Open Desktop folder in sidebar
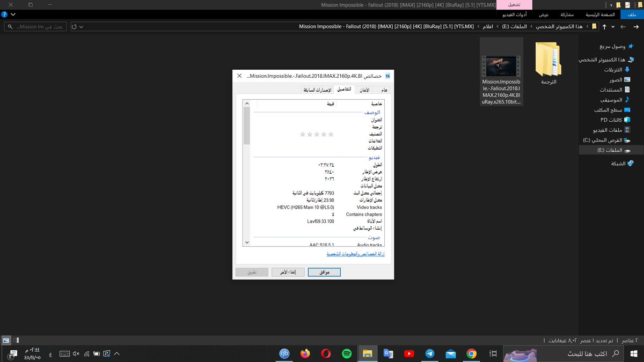The height and width of the screenshot is (362, 644). click(613, 110)
